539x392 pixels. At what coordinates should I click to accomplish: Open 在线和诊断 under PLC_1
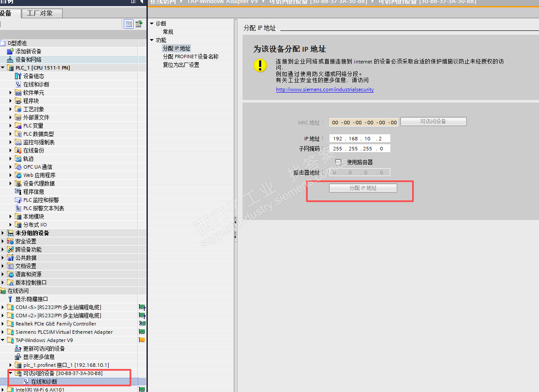pyautogui.click(x=36, y=84)
